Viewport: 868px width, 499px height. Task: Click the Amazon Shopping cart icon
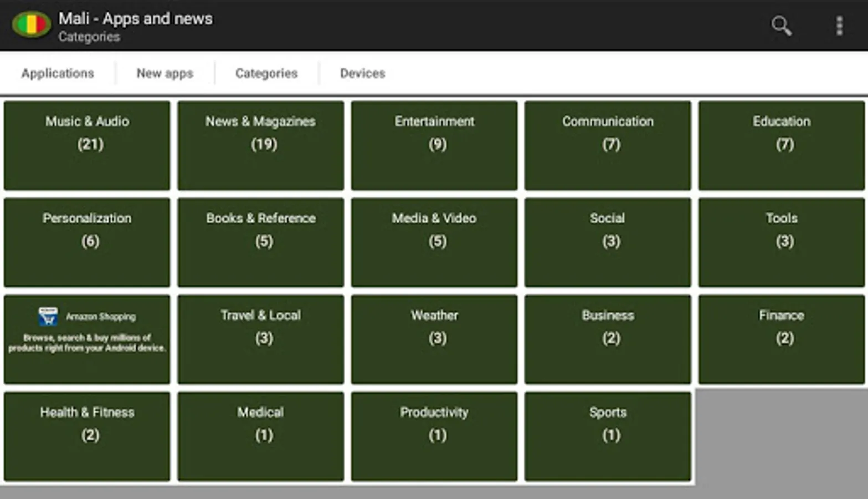point(48,317)
